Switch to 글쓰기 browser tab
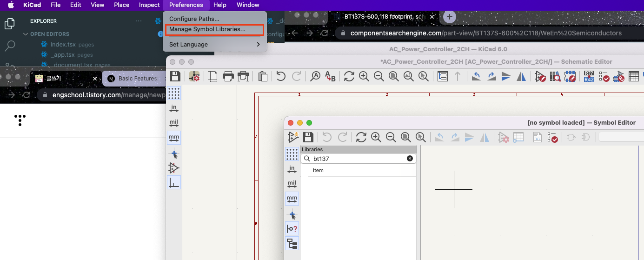Image resolution: width=644 pixels, height=260 pixels. coord(66,79)
